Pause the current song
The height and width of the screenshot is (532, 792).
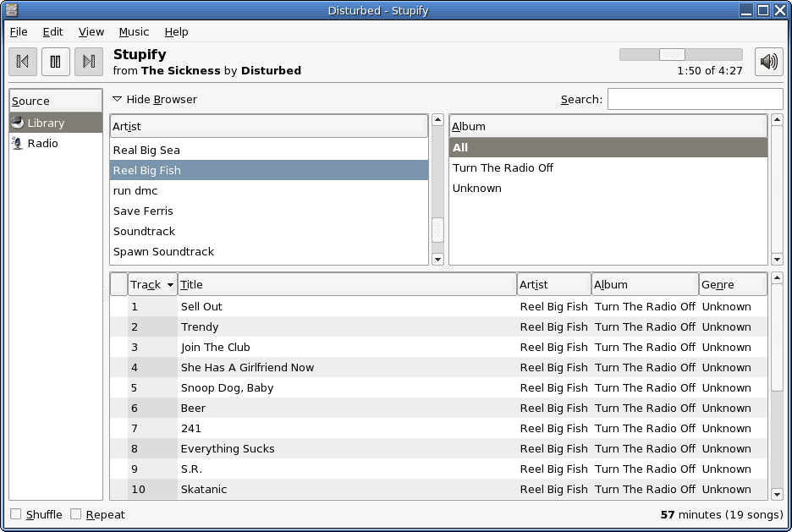pos(56,62)
